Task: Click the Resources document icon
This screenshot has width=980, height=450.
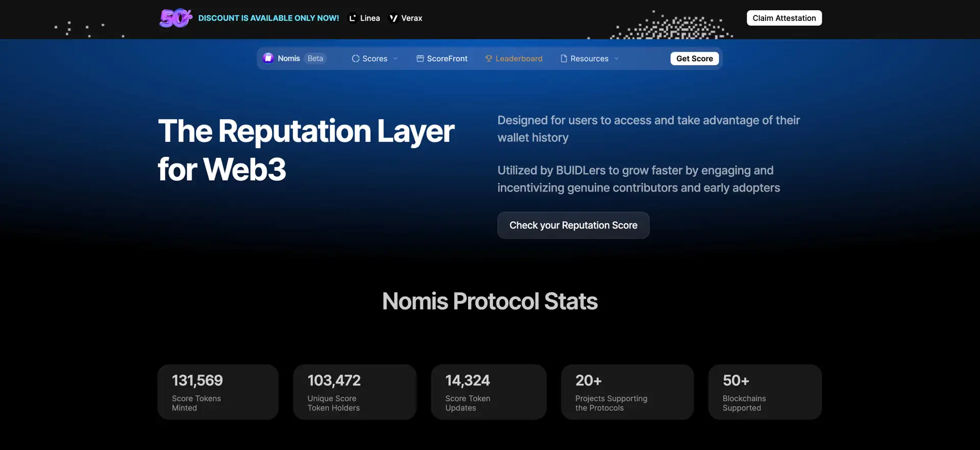Action: click(x=563, y=59)
